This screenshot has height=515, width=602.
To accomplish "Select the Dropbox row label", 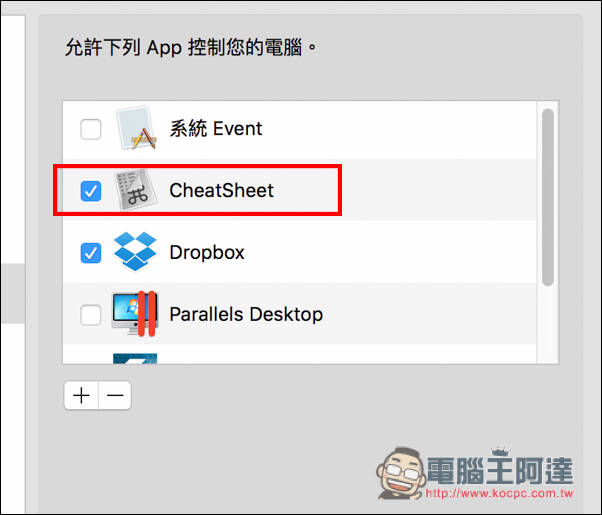I will click(207, 253).
